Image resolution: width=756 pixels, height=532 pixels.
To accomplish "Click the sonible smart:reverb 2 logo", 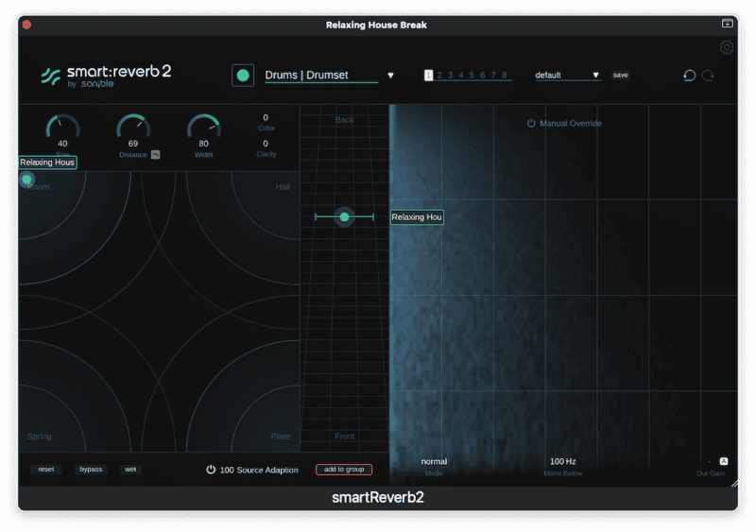I will tap(107, 77).
